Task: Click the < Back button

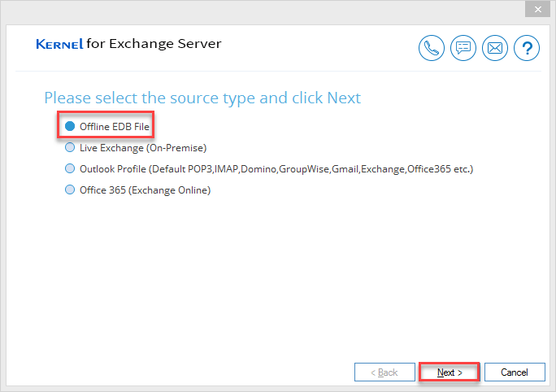Action: (384, 372)
